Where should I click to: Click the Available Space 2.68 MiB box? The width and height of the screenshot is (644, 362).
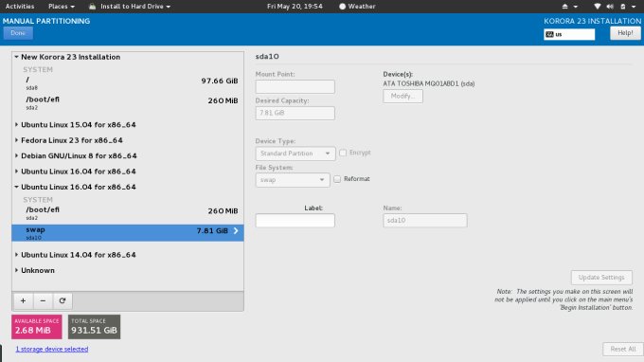(x=37, y=327)
